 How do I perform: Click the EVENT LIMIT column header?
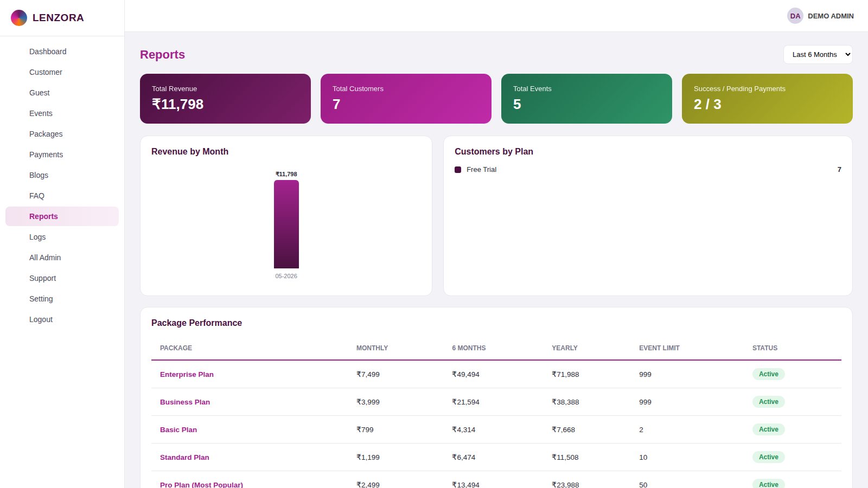point(659,348)
